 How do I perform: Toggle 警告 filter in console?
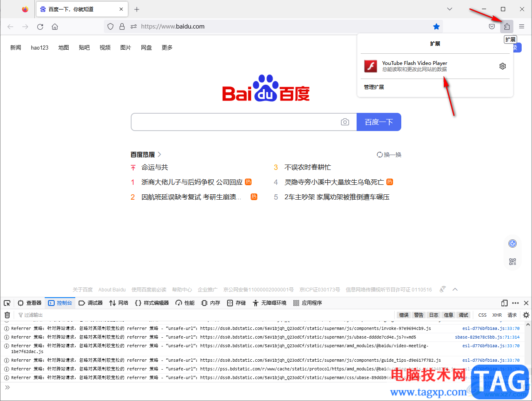point(419,315)
